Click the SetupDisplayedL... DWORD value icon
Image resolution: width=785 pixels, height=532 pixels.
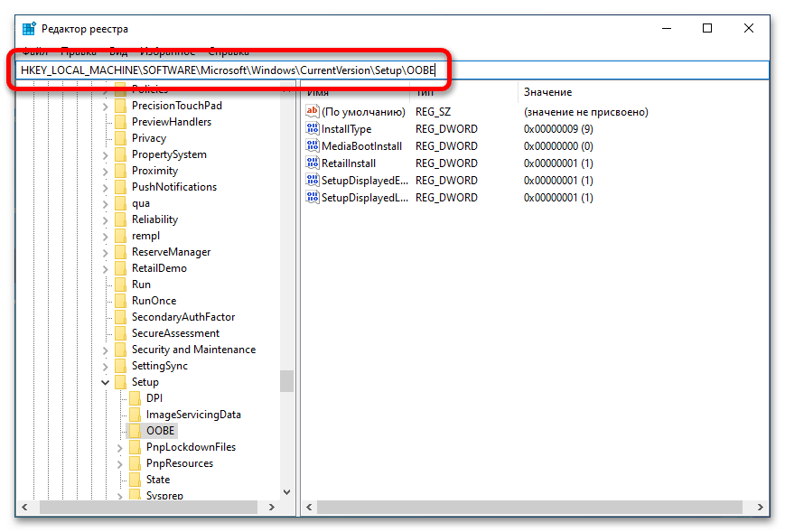313,197
